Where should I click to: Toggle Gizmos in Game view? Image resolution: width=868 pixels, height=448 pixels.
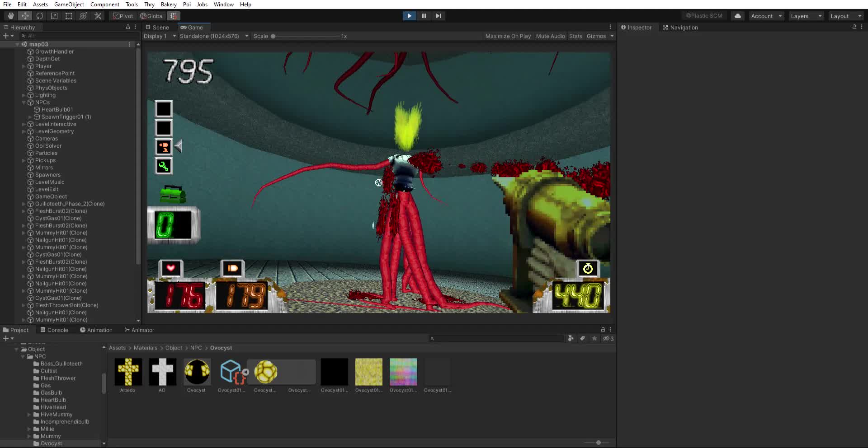click(x=596, y=36)
